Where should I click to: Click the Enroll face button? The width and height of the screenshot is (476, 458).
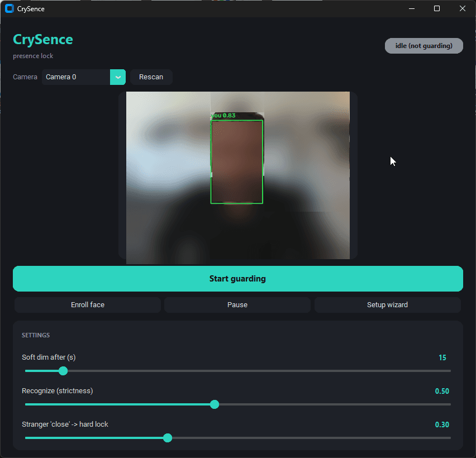click(x=88, y=305)
